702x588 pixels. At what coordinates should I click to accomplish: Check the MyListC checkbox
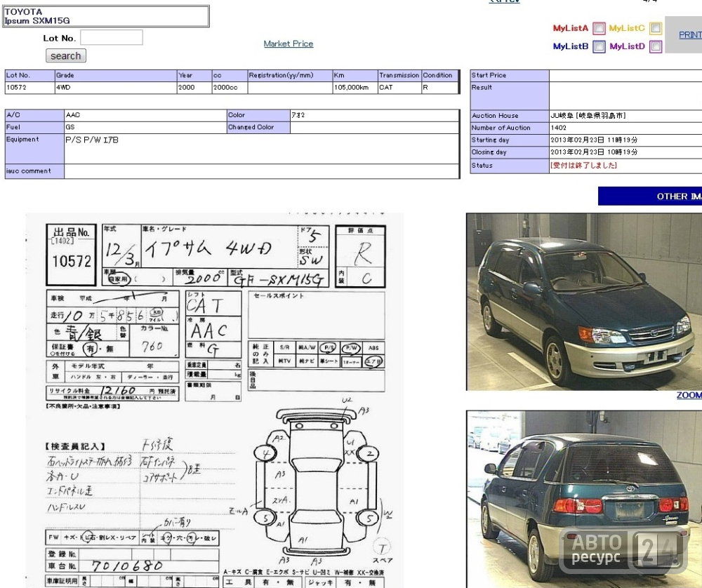[x=656, y=29]
